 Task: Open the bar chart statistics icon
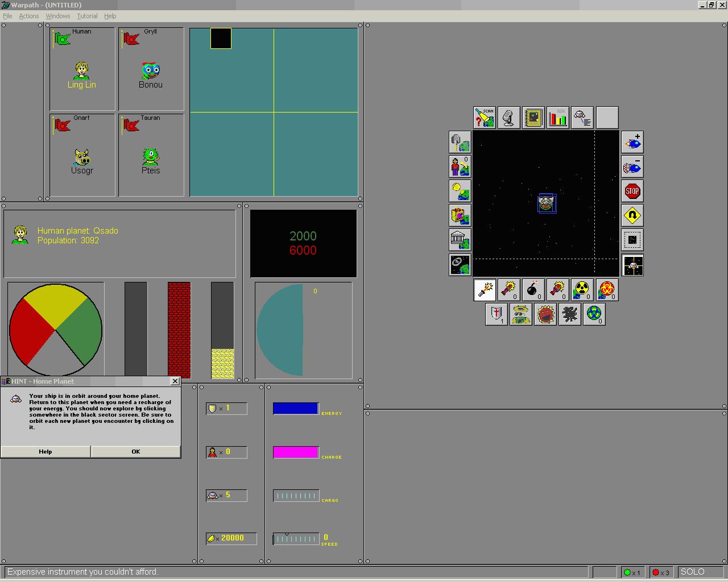tap(558, 118)
